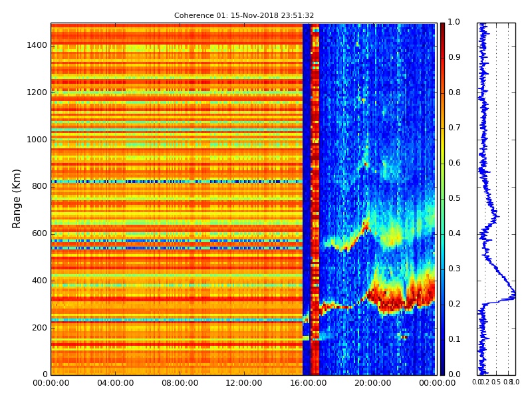Click the dark red top of the colorbar
The height and width of the screenshot is (399, 532).
click(442, 29)
